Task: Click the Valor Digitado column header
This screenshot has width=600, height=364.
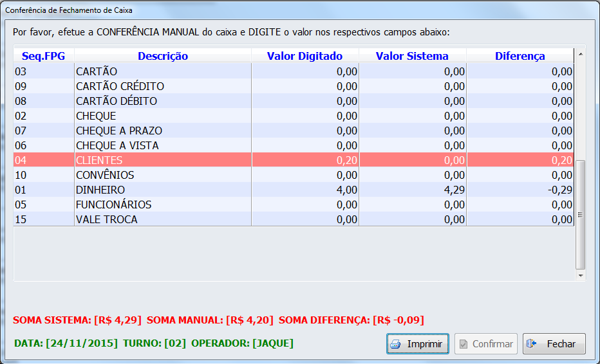Action: (305, 56)
